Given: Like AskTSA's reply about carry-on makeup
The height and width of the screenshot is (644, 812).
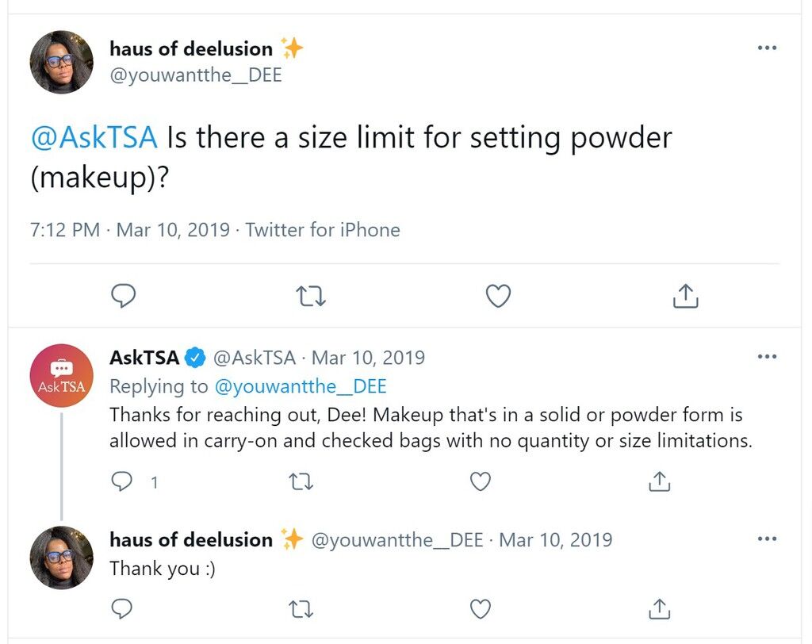Looking at the screenshot, I should tap(480, 482).
